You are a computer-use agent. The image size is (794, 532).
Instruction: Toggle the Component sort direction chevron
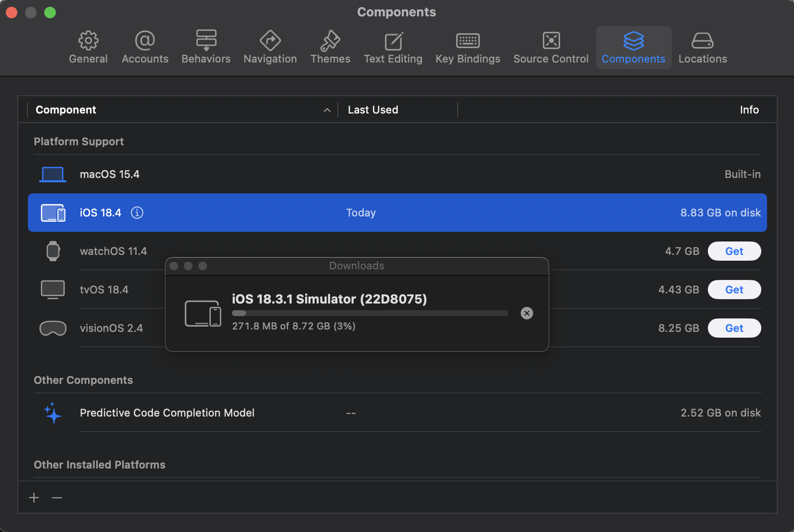327,110
